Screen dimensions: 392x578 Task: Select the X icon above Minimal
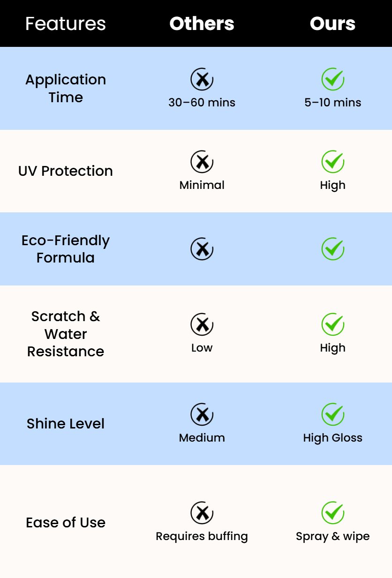(202, 162)
